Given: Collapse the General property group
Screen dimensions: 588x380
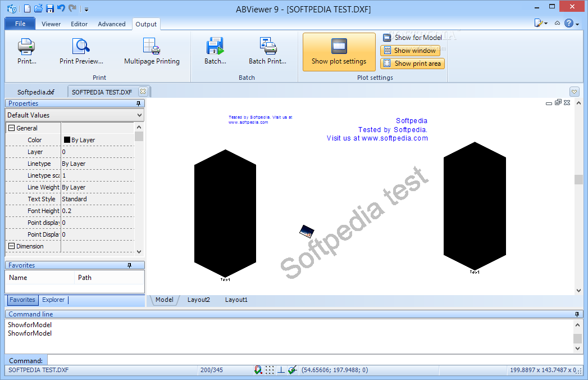Looking at the screenshot, I should [x=12, y=128].
